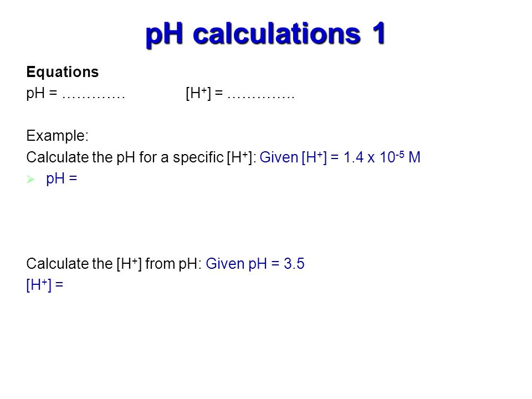Click "Given [H+] = 1.4 x 10-5 M" text

(340, 157)
